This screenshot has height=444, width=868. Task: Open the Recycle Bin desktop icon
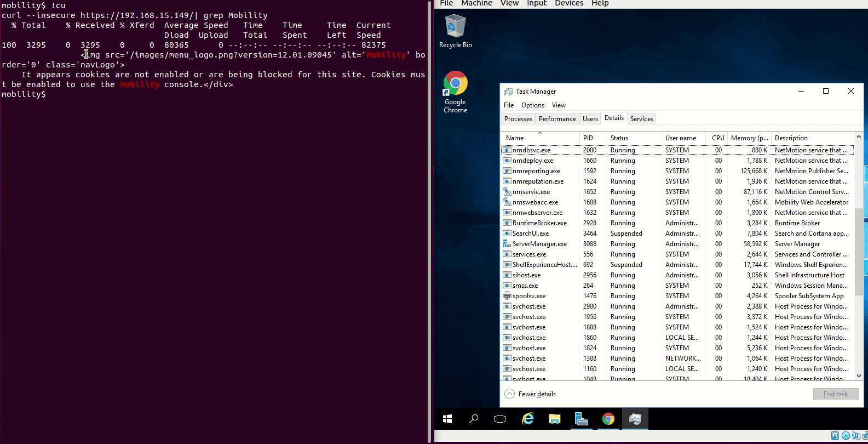pyautogui.click(x=455, y=31)
